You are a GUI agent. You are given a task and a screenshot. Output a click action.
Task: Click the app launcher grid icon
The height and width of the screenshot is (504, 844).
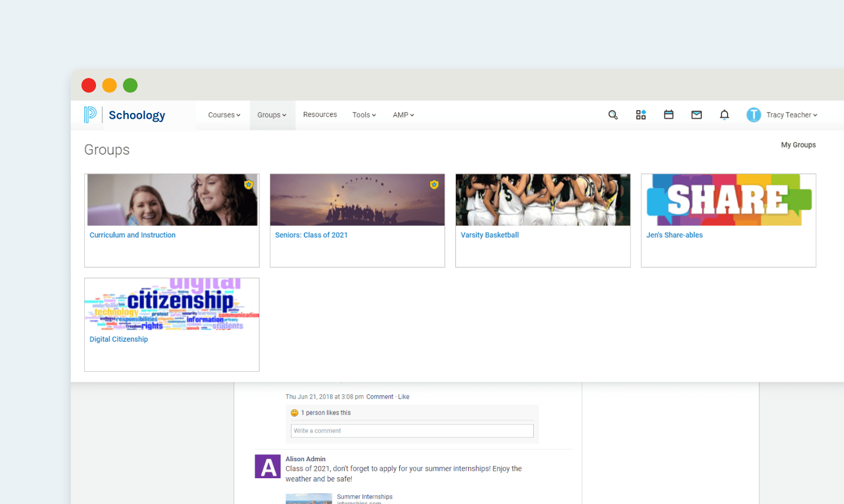[x=641, y=115]
